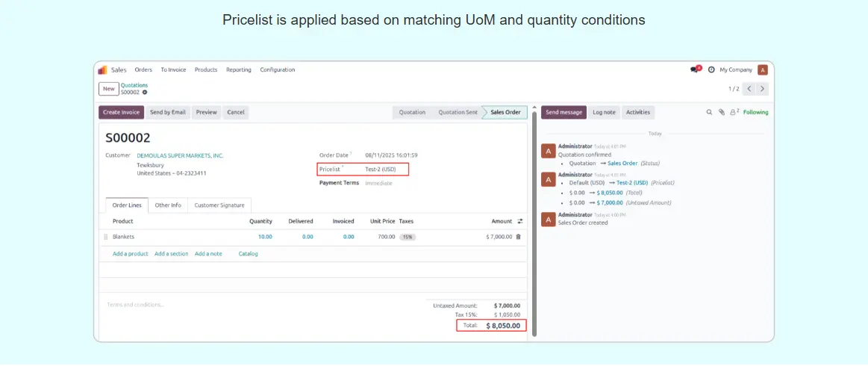
Task: Click the Odoo Sales app logo
Action: click(x=103, y=69)
